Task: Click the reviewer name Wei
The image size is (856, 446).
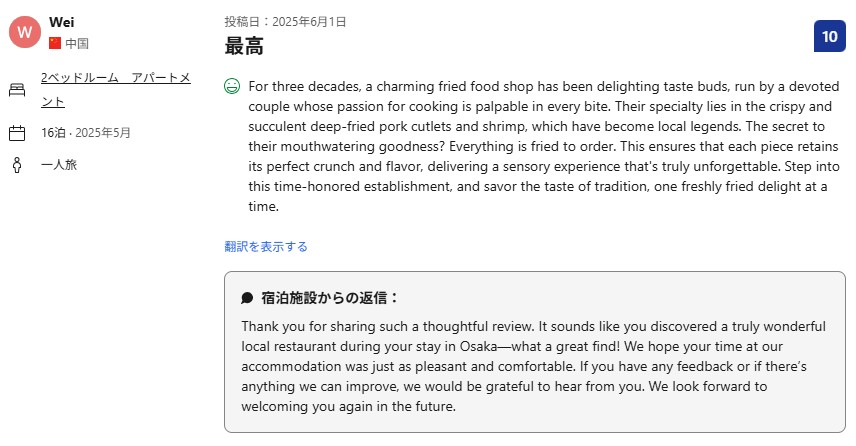Action: pyautogui.click(x=61, y=22)
